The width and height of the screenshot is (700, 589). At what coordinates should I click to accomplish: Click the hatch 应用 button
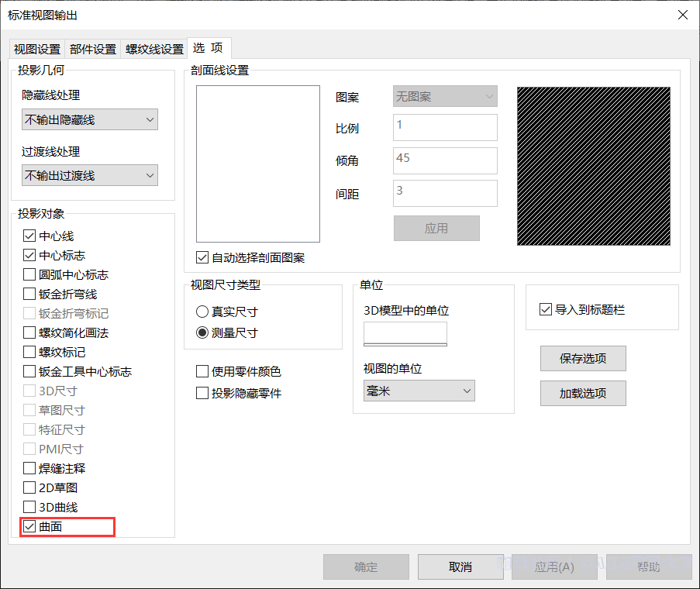coord(436,228)
